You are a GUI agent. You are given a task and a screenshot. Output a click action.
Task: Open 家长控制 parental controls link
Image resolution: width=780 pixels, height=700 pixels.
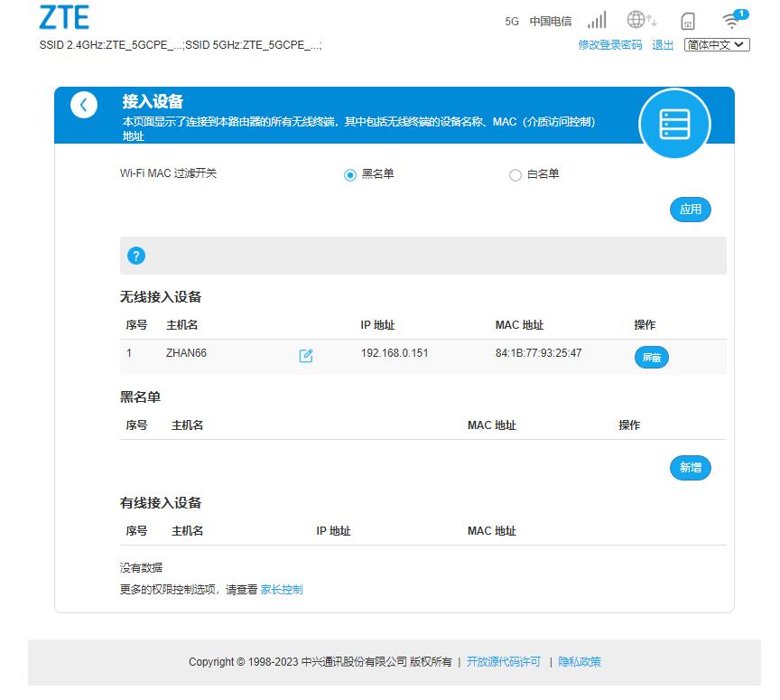point(281,589)
